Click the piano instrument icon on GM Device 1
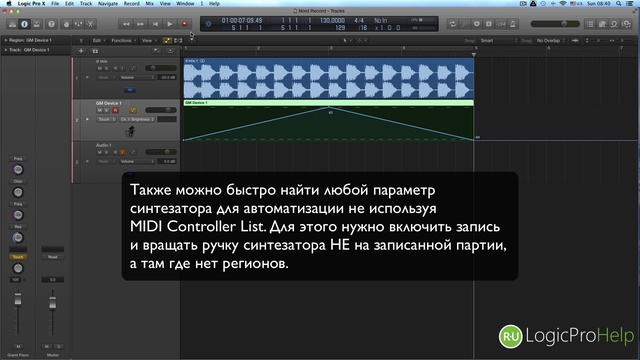Image resolution: width=640 pixels, height=360 pixels. pos(130,131)
